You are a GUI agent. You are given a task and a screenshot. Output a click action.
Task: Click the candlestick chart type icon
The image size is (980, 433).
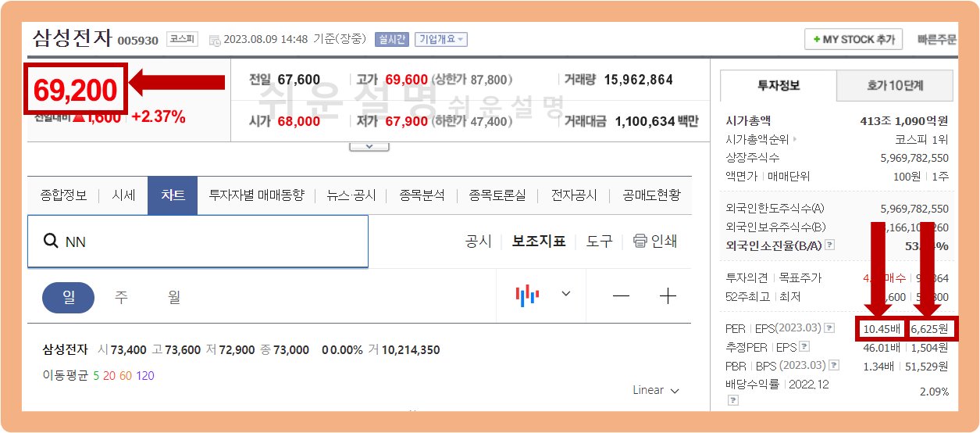click(527, 295)
